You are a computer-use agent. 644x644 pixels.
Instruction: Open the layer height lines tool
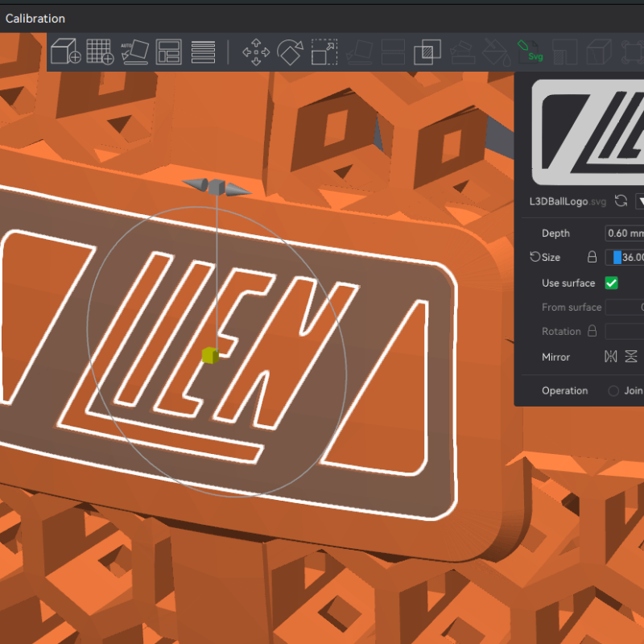pyautogui.click(x=203, y=52)
